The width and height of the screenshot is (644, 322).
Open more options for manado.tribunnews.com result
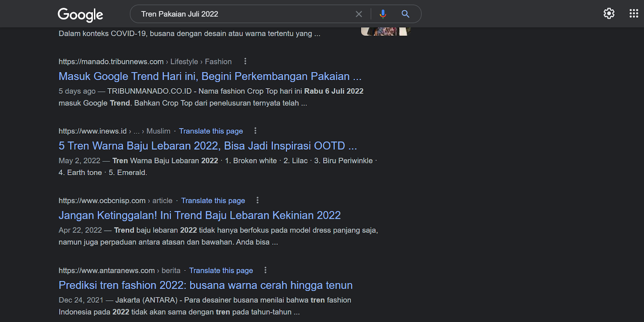(245, 61)
